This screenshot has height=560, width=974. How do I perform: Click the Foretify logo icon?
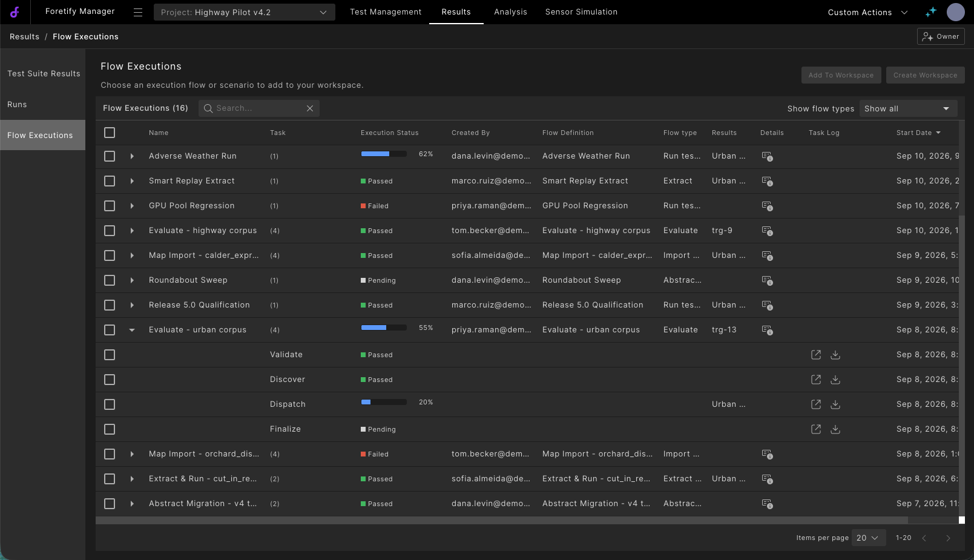[15, 12]
